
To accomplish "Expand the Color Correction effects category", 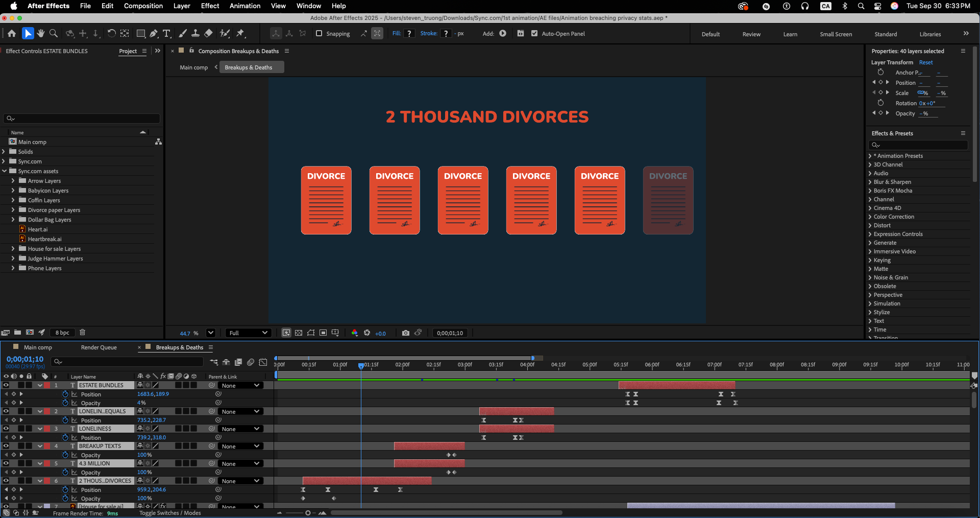I will pos(870,217).
